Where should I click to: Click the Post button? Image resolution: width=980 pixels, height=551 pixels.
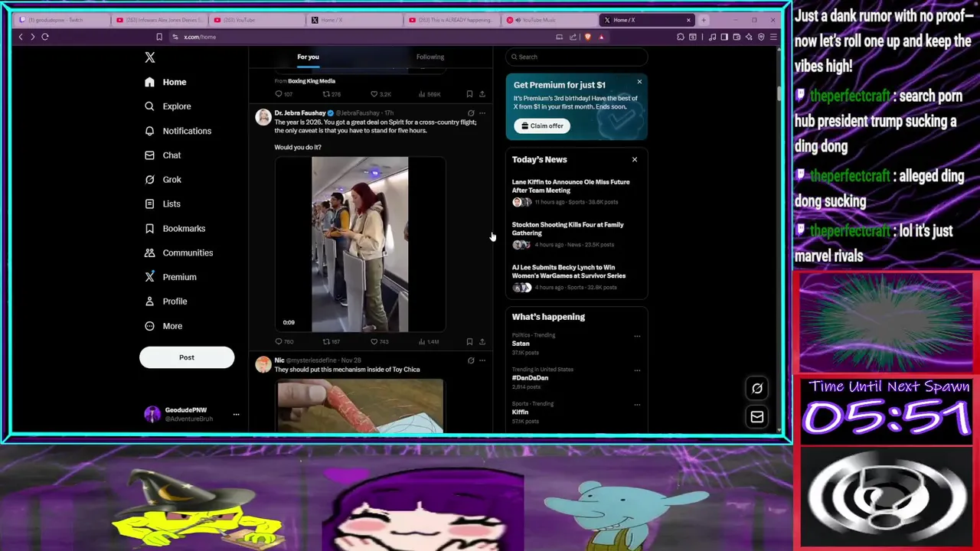click(187, 357)
